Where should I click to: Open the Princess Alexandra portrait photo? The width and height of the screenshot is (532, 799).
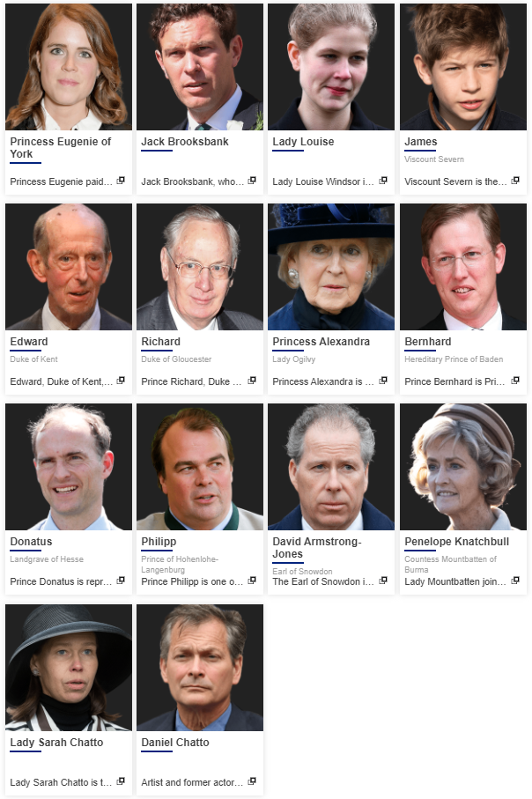(331, 267)
